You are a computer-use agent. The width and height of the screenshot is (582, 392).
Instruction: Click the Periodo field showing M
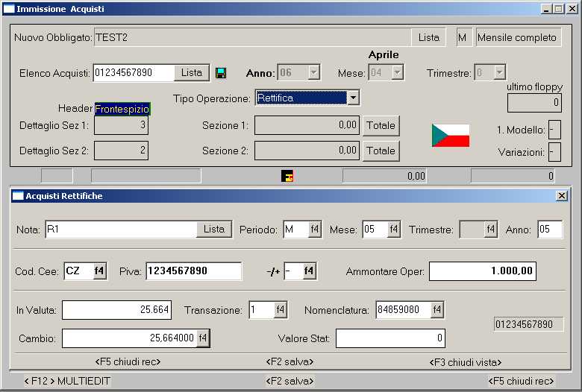pyautogui.click(x=295, y=230)
